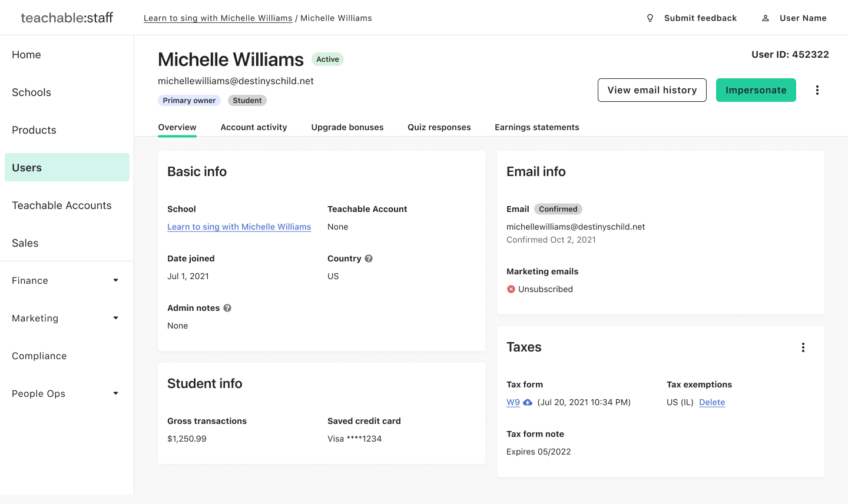This screenshot has width=848, height=504.
Task: Switch to the Account activity tab
Action: (x=254, y=127)
